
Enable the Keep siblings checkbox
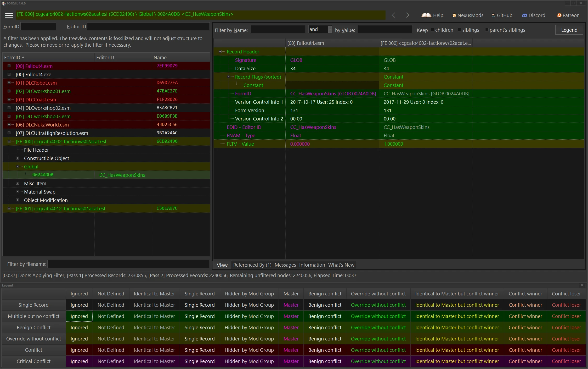(x=460, y=30)
